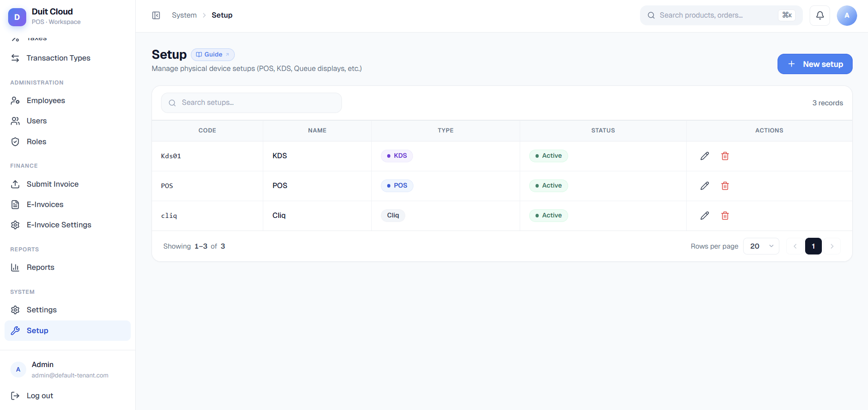Delete the Kds01 setup with trash icon
The width and height of the screenshot is (868, 410).
tap(725, 156)
